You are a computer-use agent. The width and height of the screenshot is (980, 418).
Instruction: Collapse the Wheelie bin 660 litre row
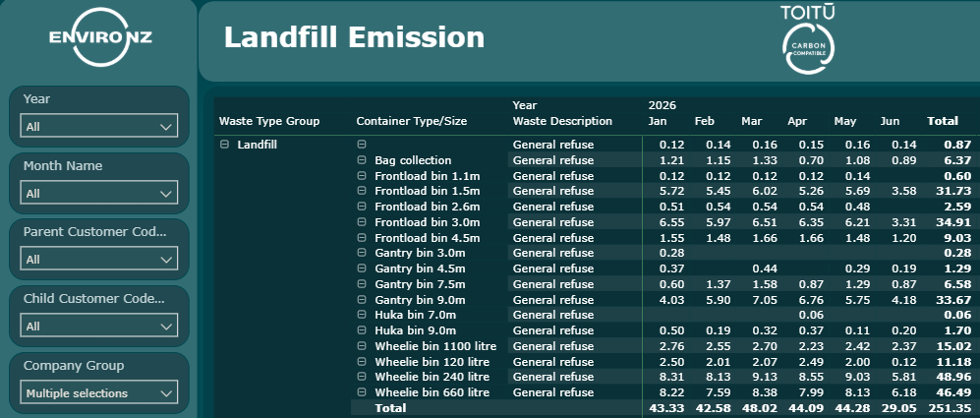(361, 392)
